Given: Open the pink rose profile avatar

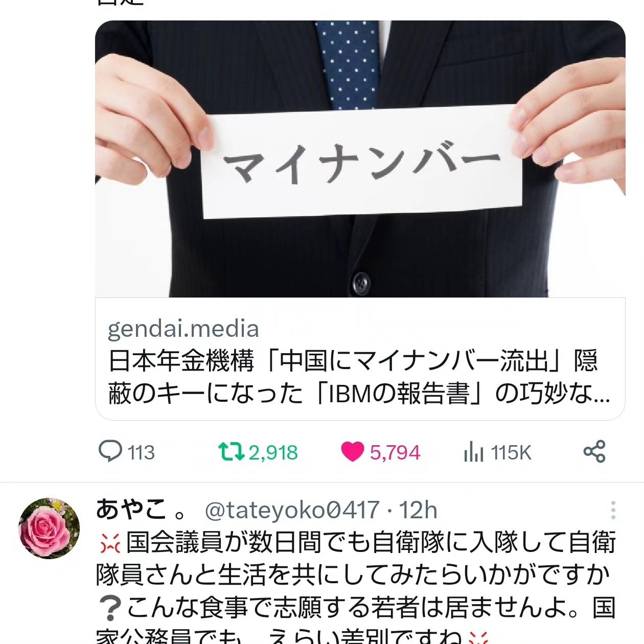Looking at the screenshot, I should coord(49,528).
